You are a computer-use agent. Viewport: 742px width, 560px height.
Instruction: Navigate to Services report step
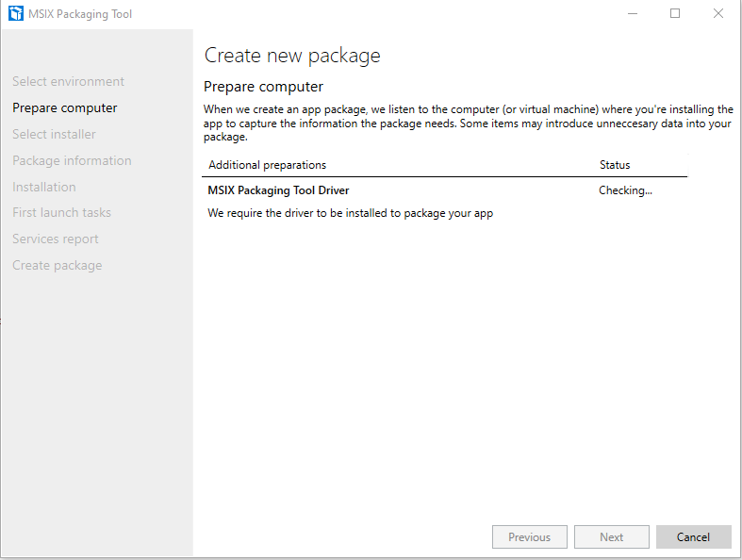coord(56,239)
